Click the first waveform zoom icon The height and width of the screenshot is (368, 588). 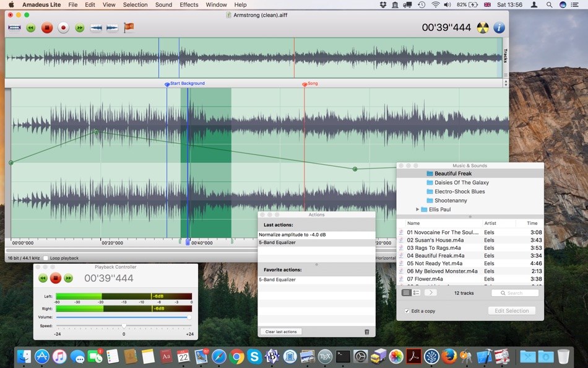(96, 27)
